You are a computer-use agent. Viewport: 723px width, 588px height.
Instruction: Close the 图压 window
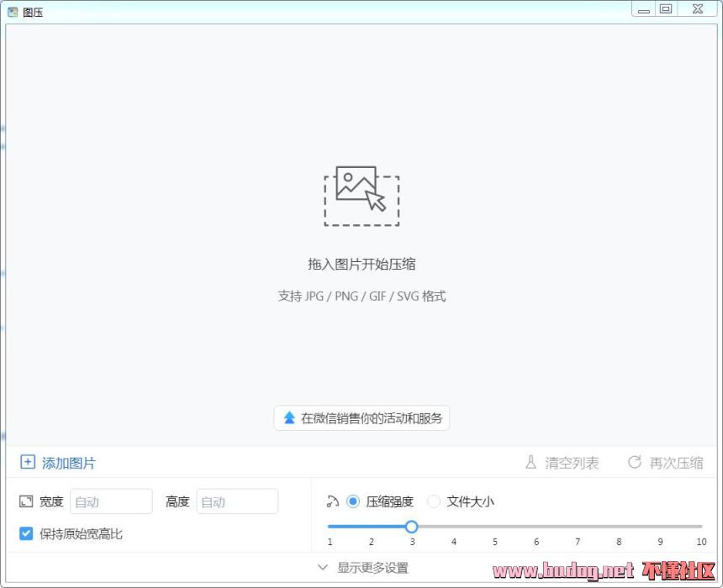(x=698, y=9)
